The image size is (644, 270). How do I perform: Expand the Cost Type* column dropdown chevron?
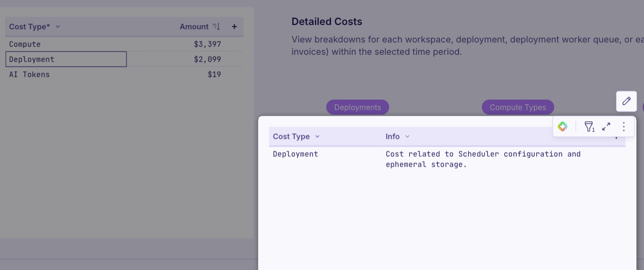pyautogui.click(x=58, y=26)
